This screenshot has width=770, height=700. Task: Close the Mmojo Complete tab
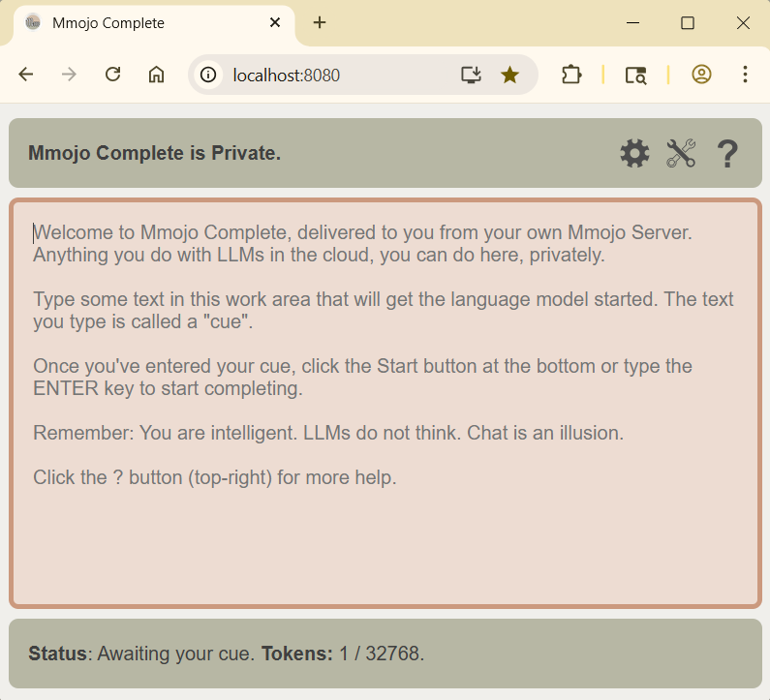pyautogui.click(x=275, y=23)
